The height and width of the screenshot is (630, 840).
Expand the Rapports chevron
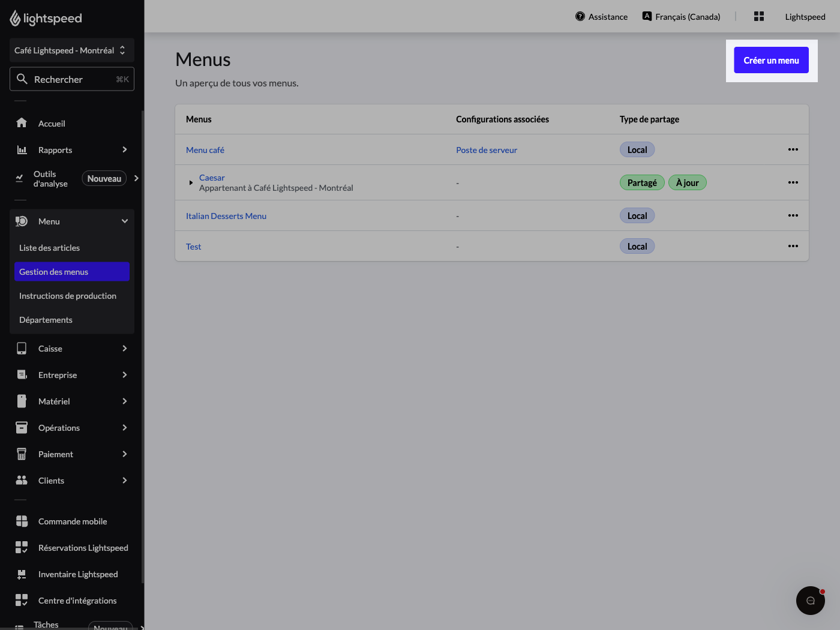point(125,149)
